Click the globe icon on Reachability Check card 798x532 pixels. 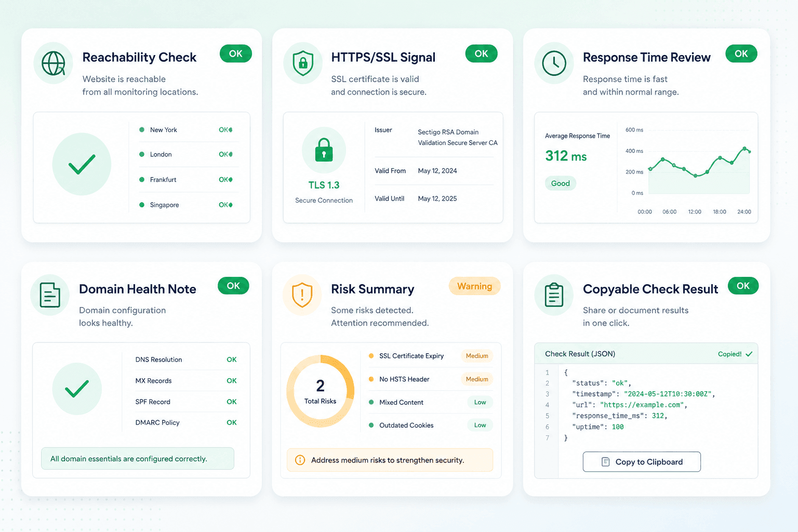tap(54, 63)
